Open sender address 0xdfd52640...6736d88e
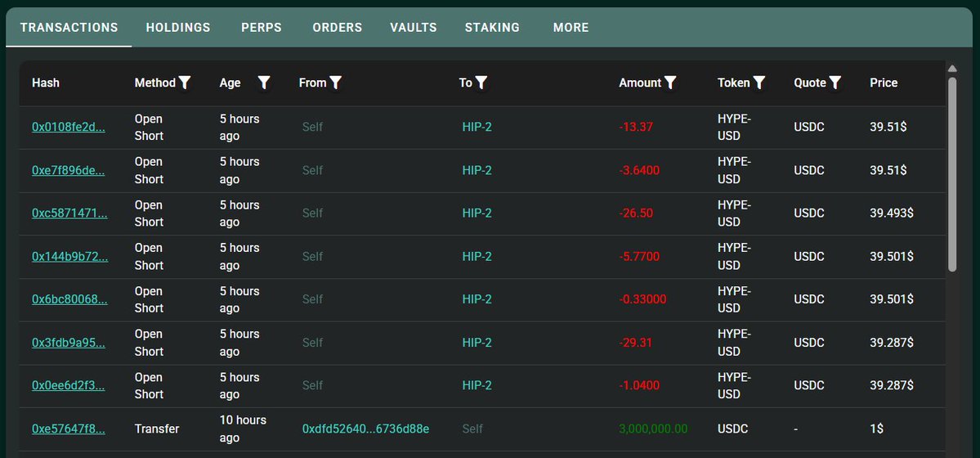Image resolution: width=980 pixels, height=458 pixels. [x=365, y=429]
